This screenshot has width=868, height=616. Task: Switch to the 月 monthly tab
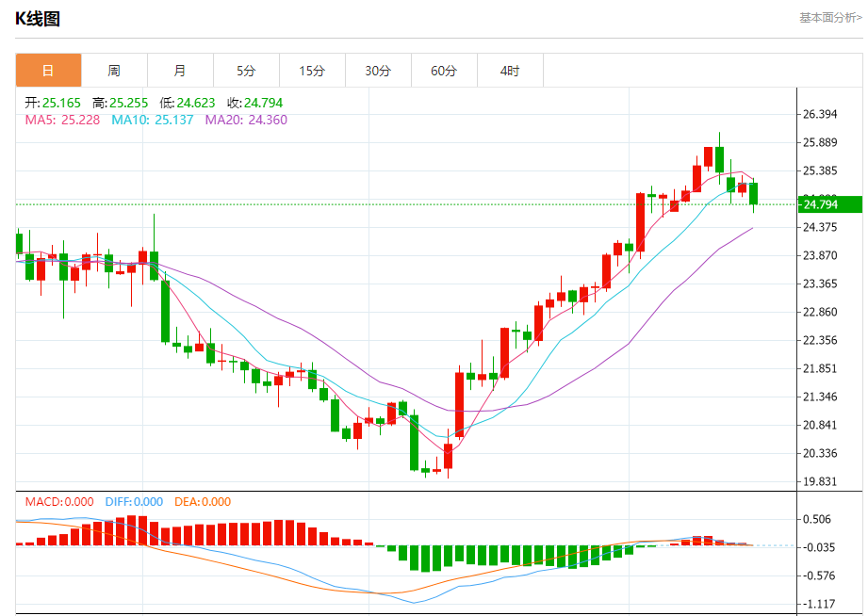(180, 71)
